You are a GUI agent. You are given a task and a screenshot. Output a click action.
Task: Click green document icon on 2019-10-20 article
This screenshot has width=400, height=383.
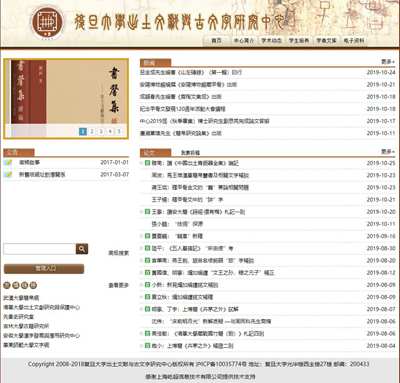[x=147, y=212]
